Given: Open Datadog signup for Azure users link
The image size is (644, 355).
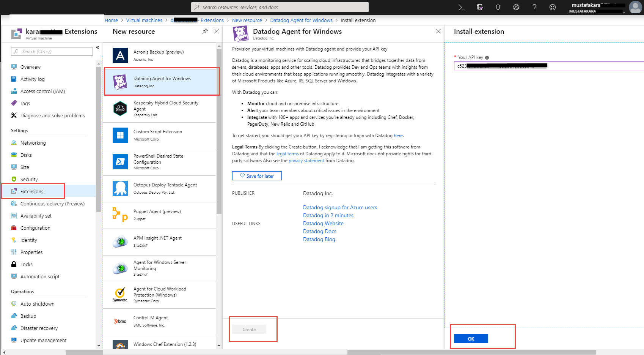Looking at the screenshot, I should 340,207.
